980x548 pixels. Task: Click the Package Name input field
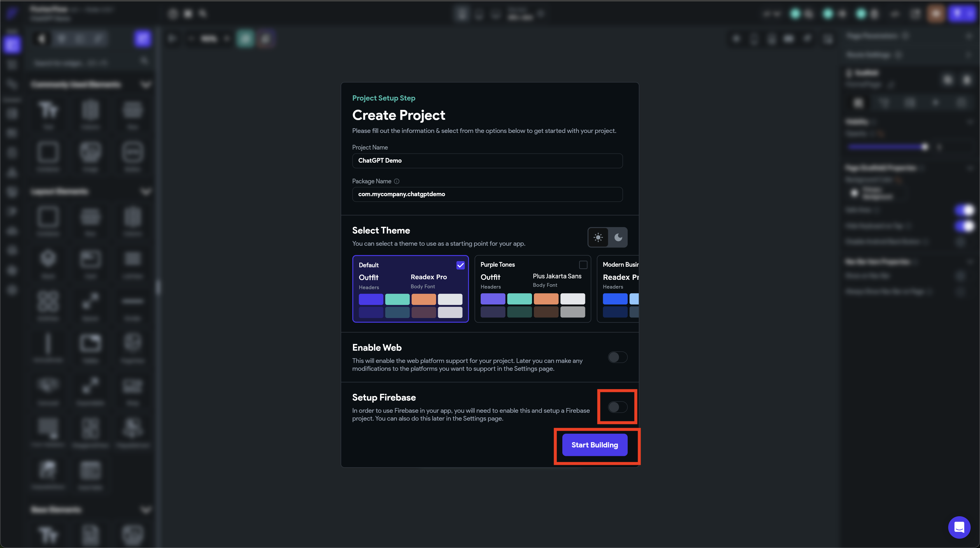pos(487,194)
